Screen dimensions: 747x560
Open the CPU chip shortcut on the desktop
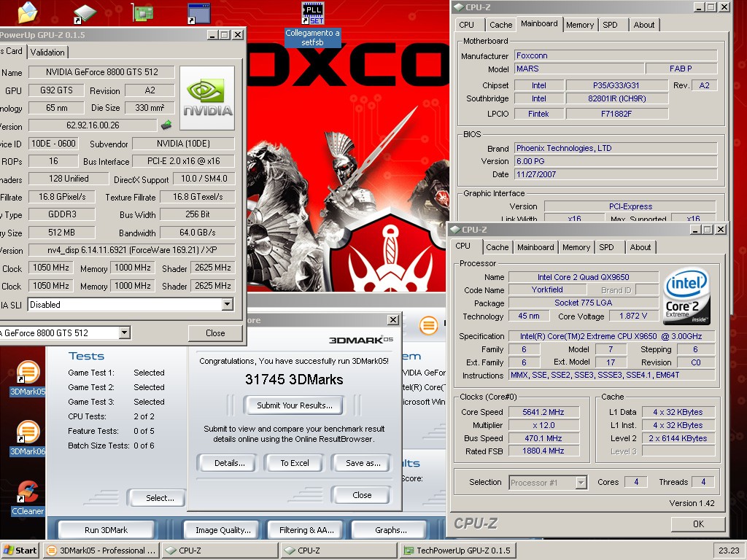click(85, 13)
